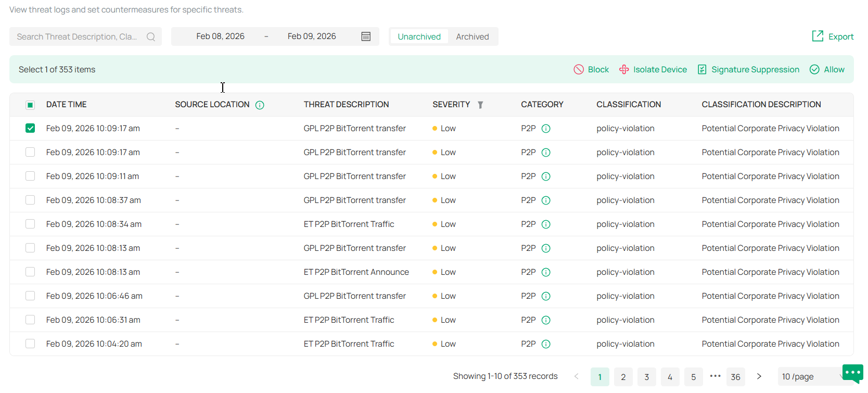This screenshot has height=393, width=868.
Task: Click 'ET P2P BitTorrent Announce' threat description
Action: [x=356, y=272]
